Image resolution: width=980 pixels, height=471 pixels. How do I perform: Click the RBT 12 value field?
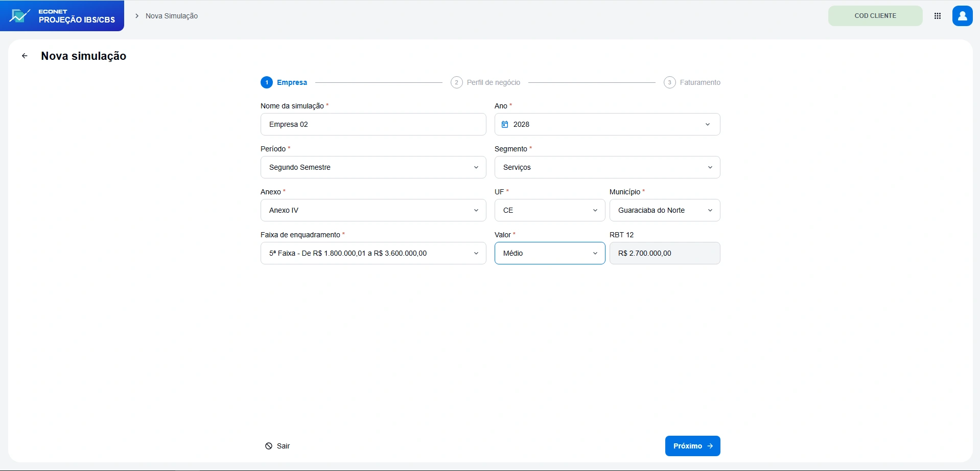[665, 253]
